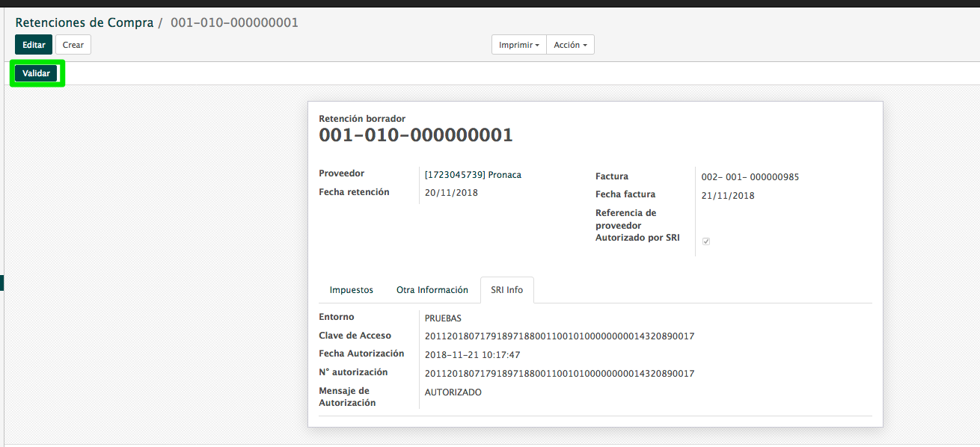
Task: Click breadcrumb record number 001-010-000000001
Action: (235, 22)
